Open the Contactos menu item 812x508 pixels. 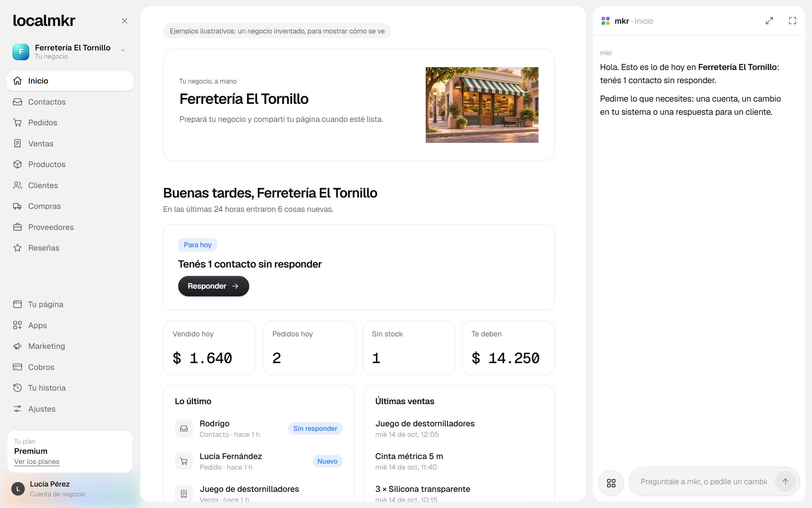70,102
